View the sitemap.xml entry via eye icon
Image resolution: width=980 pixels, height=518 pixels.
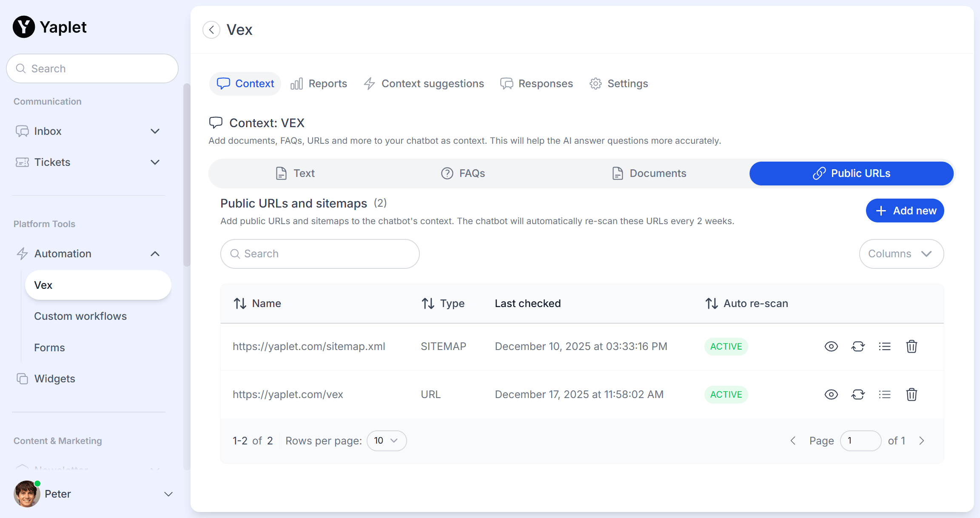[831, 347]
